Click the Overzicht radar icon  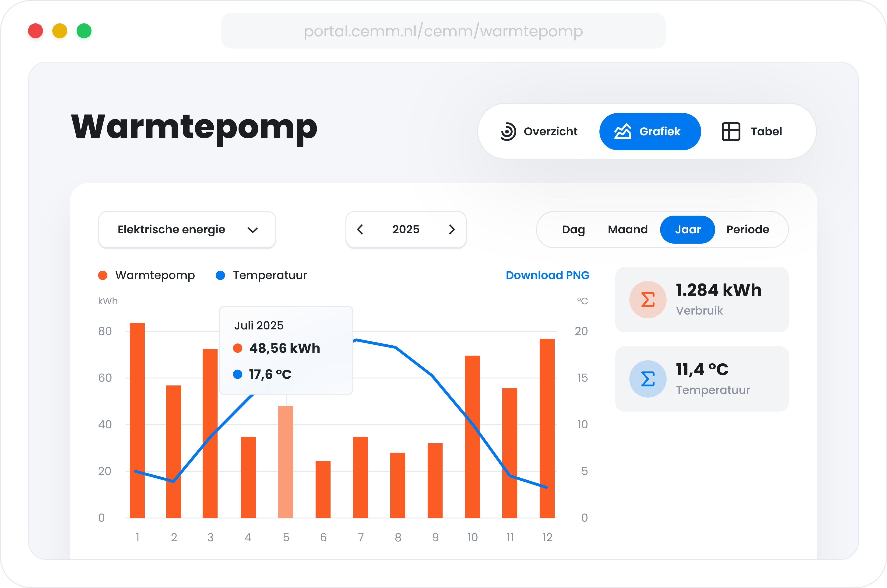[x=508, y=132]
